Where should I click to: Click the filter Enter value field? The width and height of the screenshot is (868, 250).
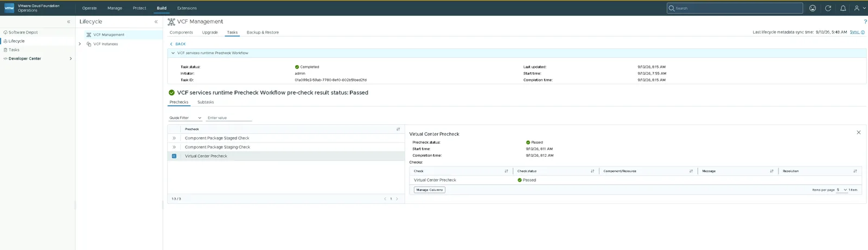tap(229, 118)
